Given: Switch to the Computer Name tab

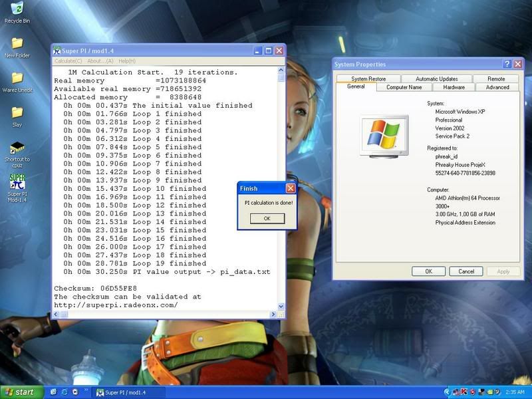Looking at the screenshot, I should (x=404, y=87).
